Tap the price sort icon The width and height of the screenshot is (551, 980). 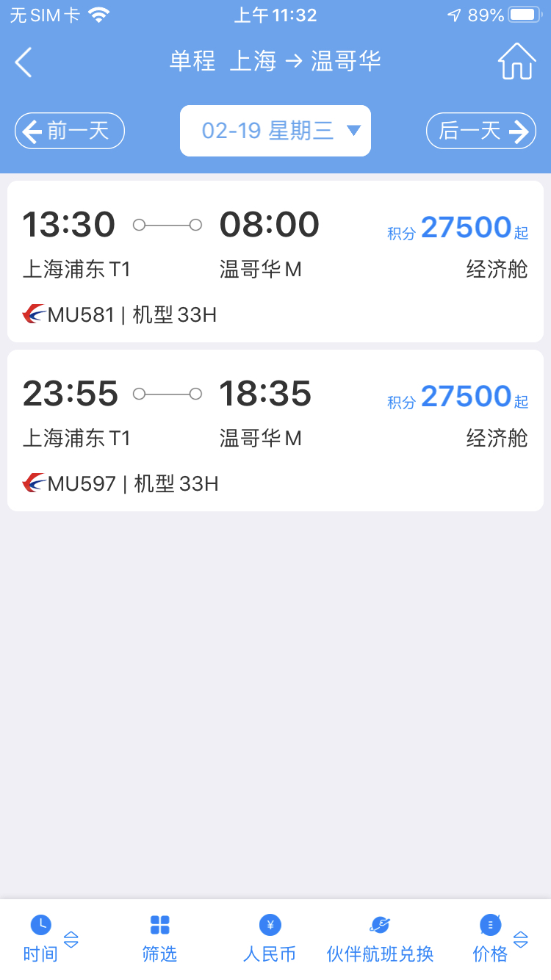click(x=490, y=924)
